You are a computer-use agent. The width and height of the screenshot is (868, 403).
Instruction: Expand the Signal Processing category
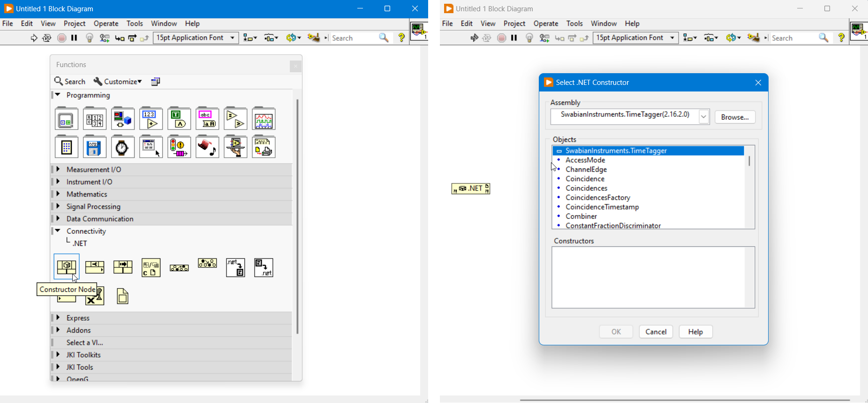point(58,206)
